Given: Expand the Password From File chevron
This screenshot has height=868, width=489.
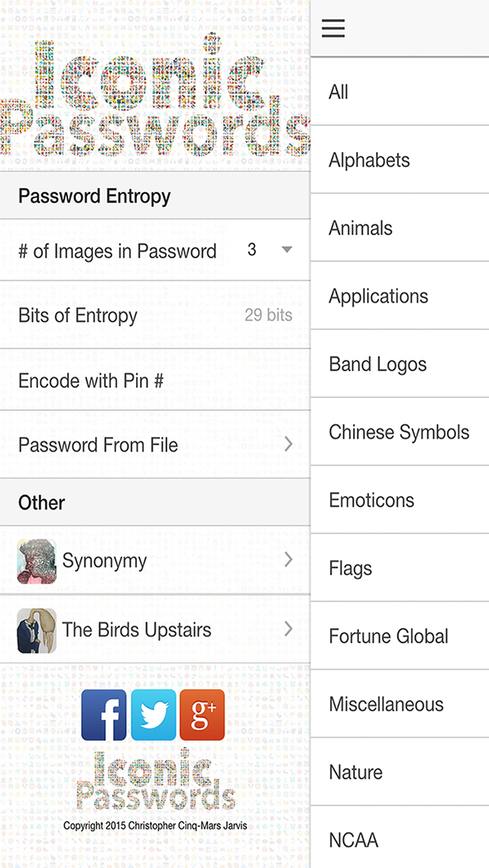Looking at the screenshot, I should [x=288, y=444].
